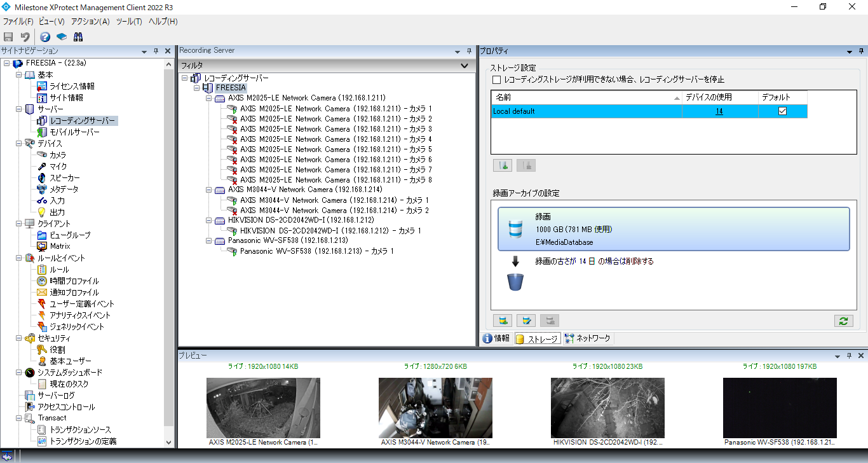Collapse AXIS M2025-LE (192.168.1.211) hardware node
This screenshot has height=463, width=868.
click(x=209, y=98)
